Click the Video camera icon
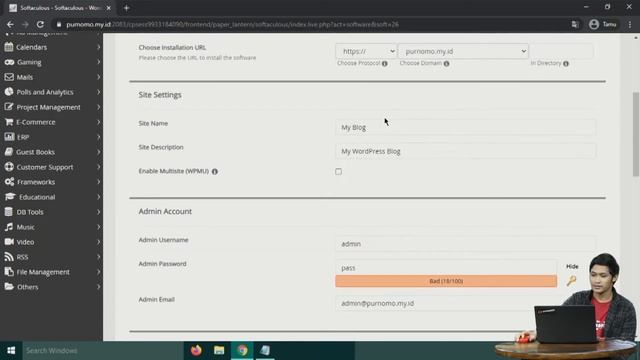640x360 pixels. [x=9, y=242]
